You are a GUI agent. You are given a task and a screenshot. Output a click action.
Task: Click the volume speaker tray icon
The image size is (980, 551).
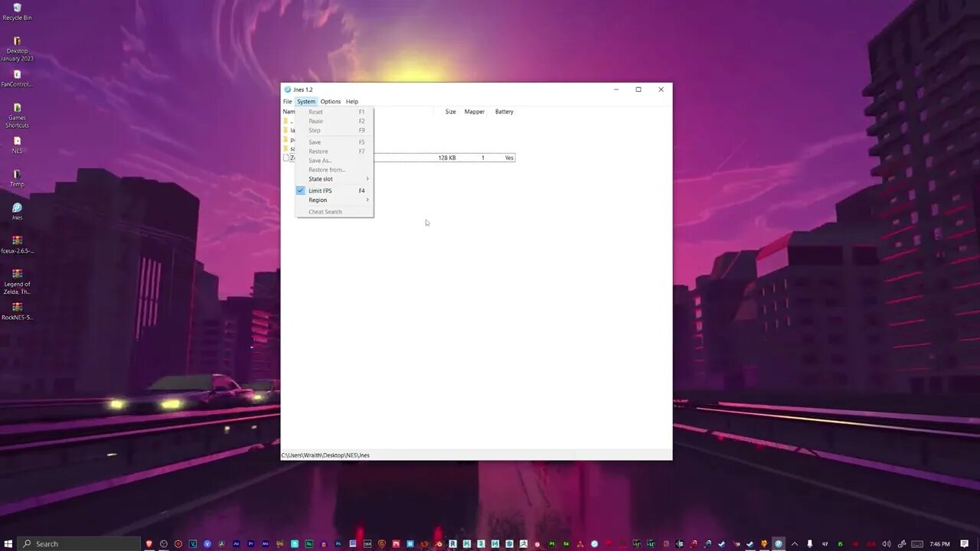tap(887, 543)
